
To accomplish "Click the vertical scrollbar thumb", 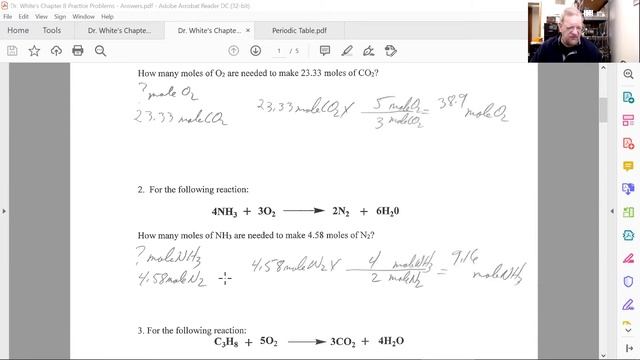I will [603, 110].
